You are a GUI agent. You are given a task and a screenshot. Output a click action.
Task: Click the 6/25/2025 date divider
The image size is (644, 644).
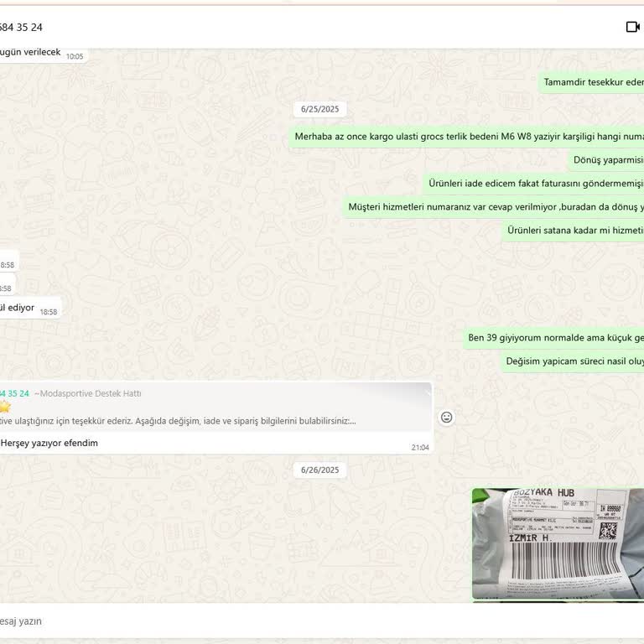[320, 109]
